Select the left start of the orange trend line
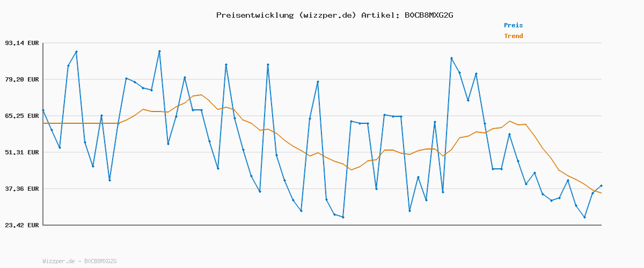644x268 pixels. 43,123
